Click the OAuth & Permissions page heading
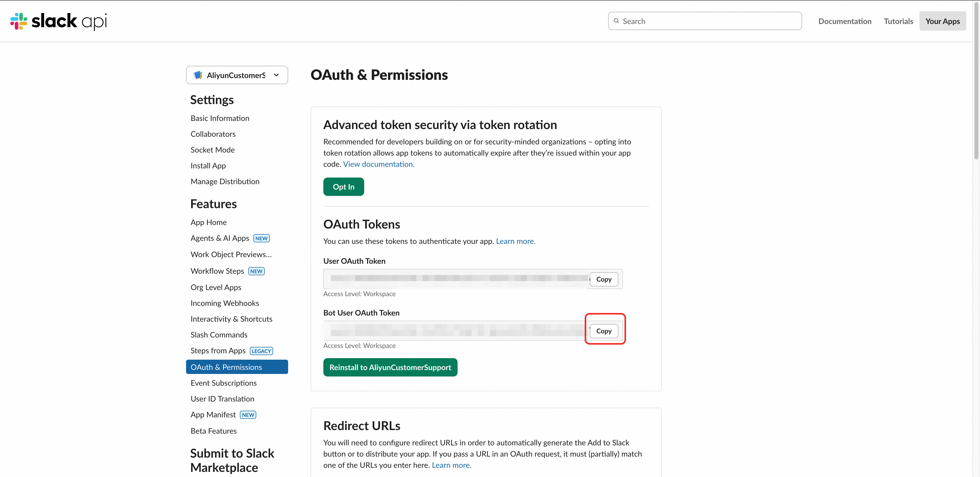This screenshot has height=477, width=980. (x=379, y=74)
